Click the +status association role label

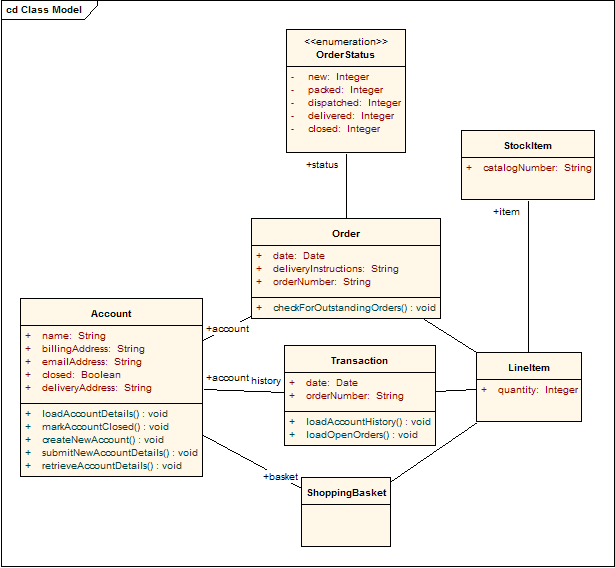coord(322,165)
